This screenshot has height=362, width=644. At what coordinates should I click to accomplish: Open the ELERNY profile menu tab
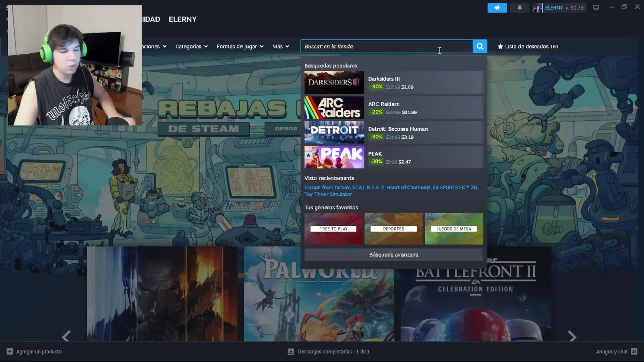click(x=183, y=19)
